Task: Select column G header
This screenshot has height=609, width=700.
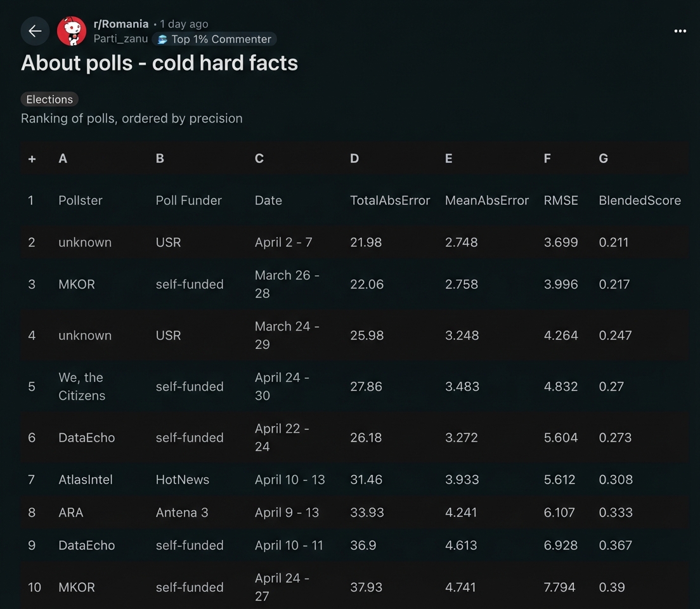Action: pos(603,159)
